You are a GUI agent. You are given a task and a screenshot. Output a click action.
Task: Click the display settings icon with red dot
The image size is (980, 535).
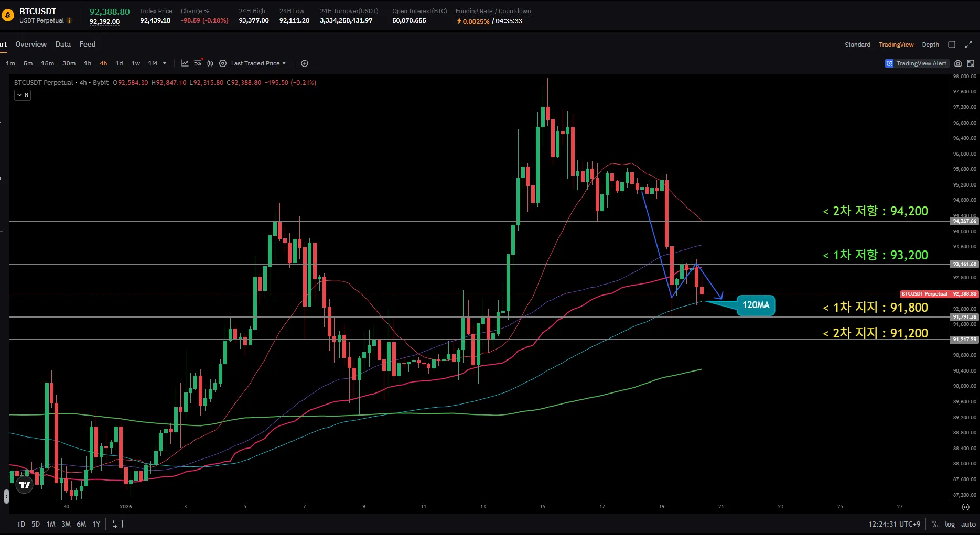point(198,63)
